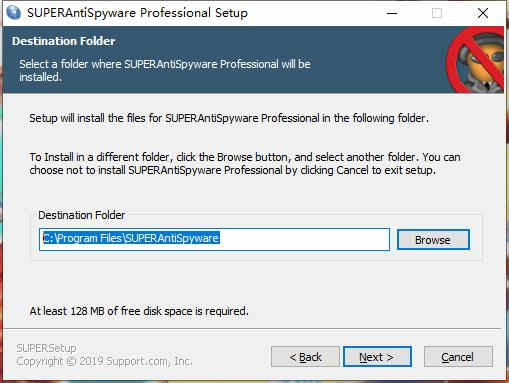This screenshot has width=509, height=383.
Task: Click the Destination Folder group box label
Action: 82,215
